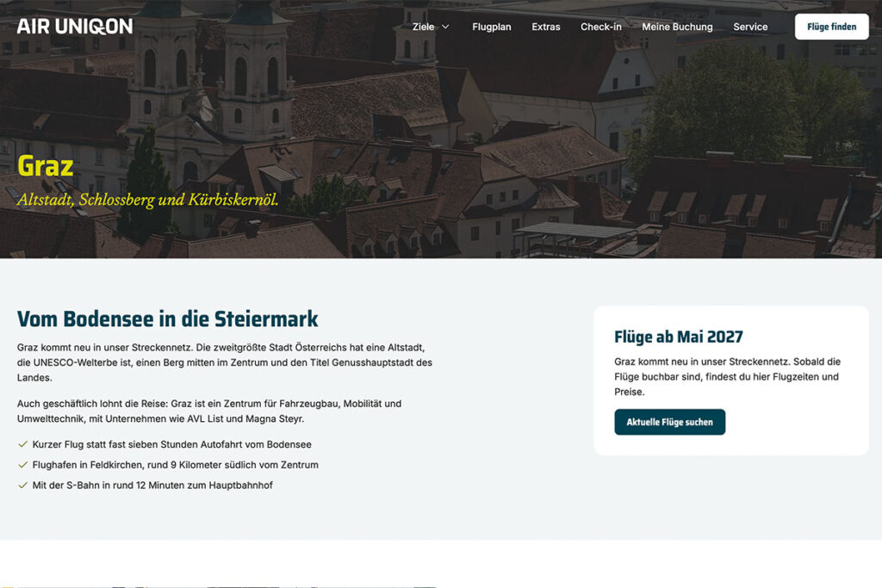Viewport: 882px width, 588px height.
Task: Go to Check-in page
Action: (600, 27)
